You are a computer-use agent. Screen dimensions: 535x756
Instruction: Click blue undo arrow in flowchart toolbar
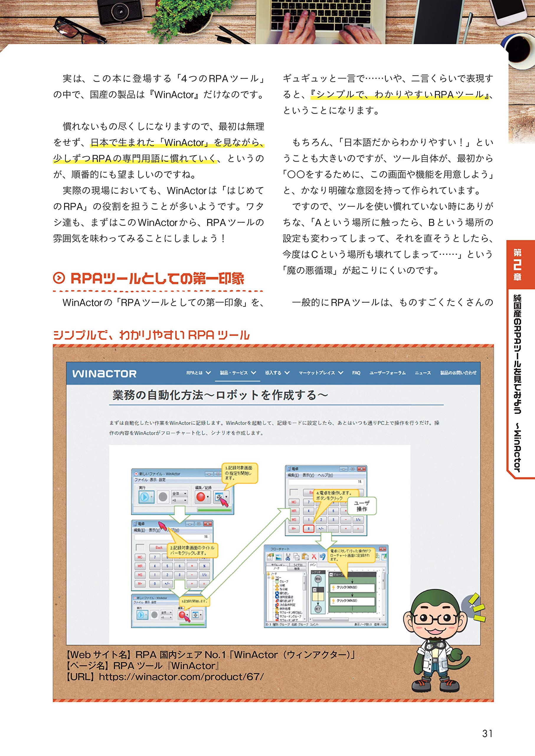(323, 557)
